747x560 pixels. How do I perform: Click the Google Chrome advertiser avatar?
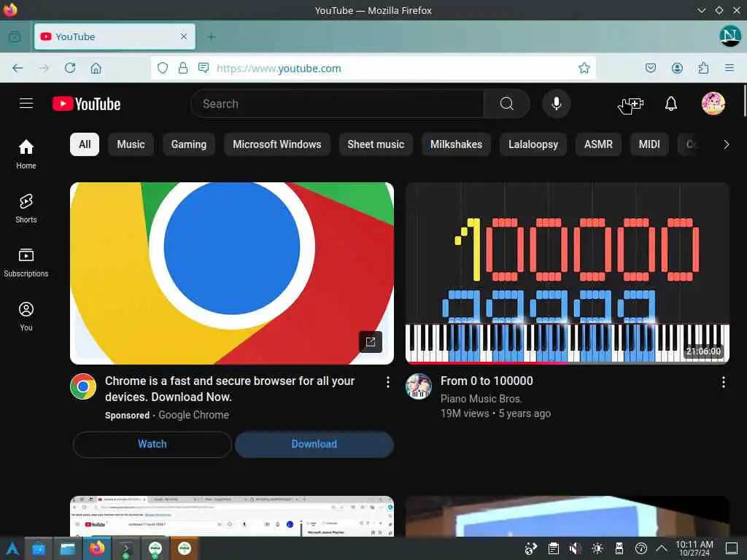83,386
